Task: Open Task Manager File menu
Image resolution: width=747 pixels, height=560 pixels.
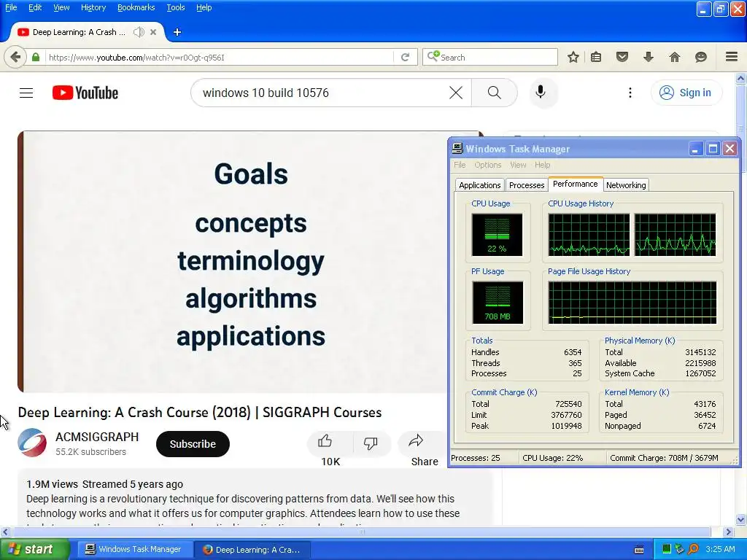Action: click(x=460, y=165)
